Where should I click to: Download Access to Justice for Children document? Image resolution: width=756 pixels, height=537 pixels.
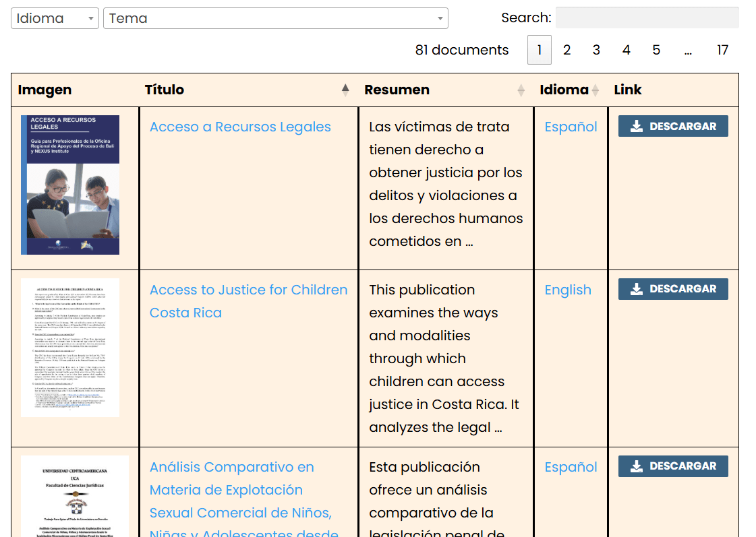[x=673, y=288]
